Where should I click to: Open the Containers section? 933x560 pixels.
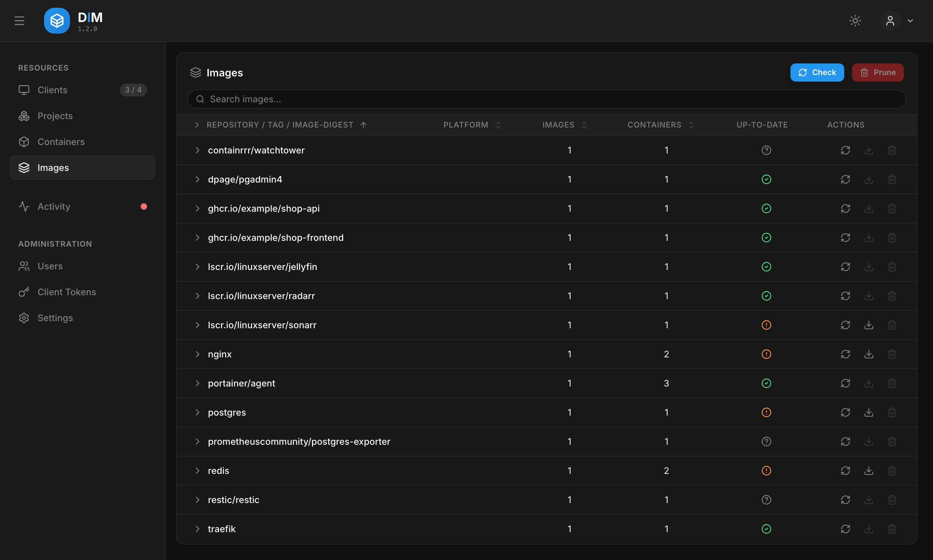(x=82, y=142)
